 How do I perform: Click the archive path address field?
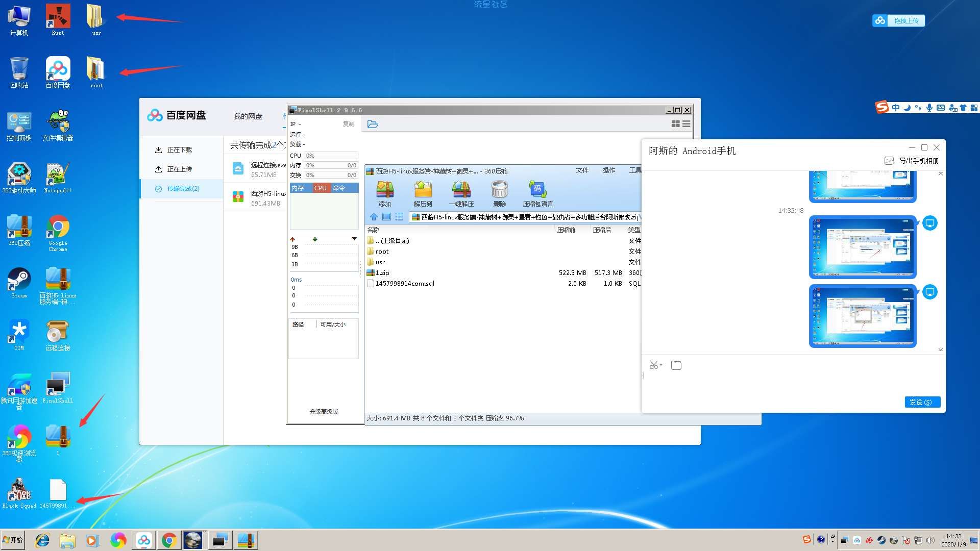click(525, 217)
